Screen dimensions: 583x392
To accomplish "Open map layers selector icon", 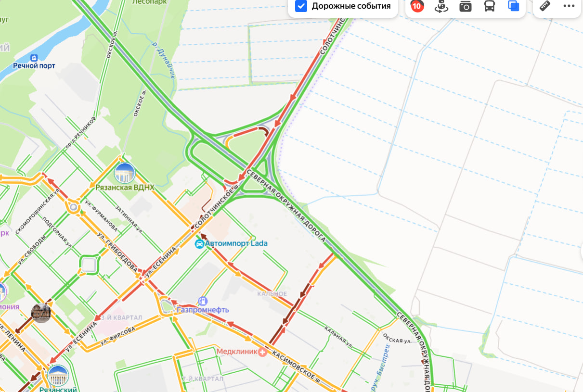I will click(514, 6).
